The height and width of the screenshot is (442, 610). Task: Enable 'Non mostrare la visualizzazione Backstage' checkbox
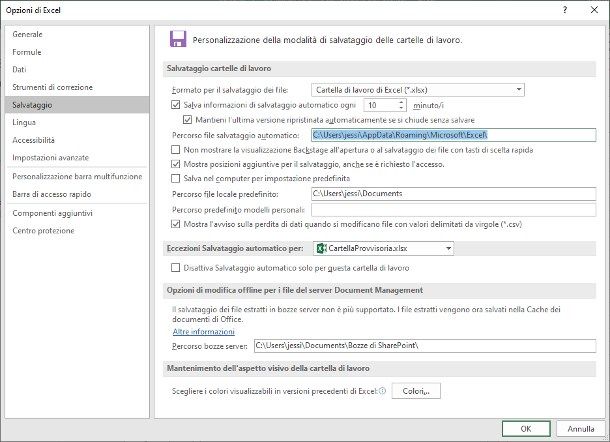175,150
